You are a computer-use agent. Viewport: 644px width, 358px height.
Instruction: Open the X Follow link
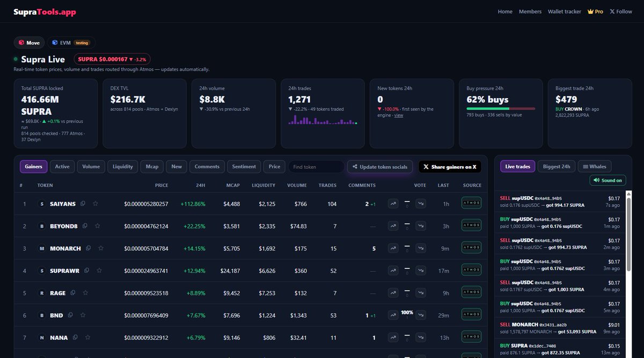click(621, 11)
